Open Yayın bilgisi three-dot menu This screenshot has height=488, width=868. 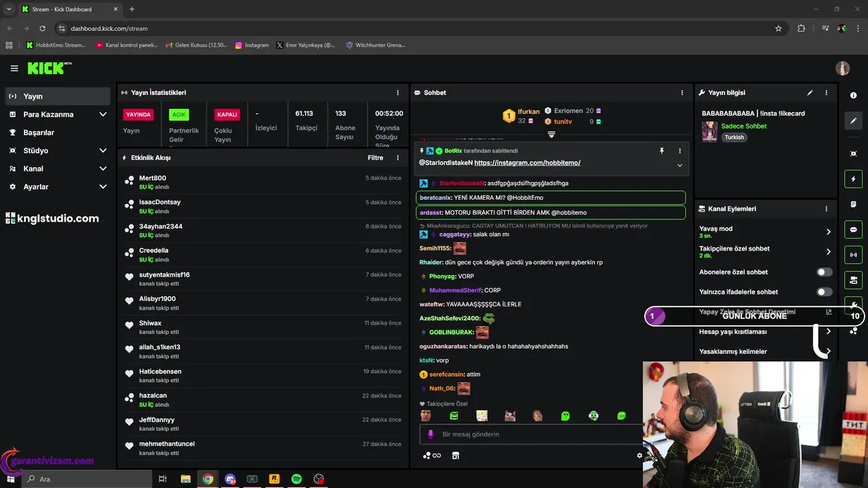[x=826, y=93]
